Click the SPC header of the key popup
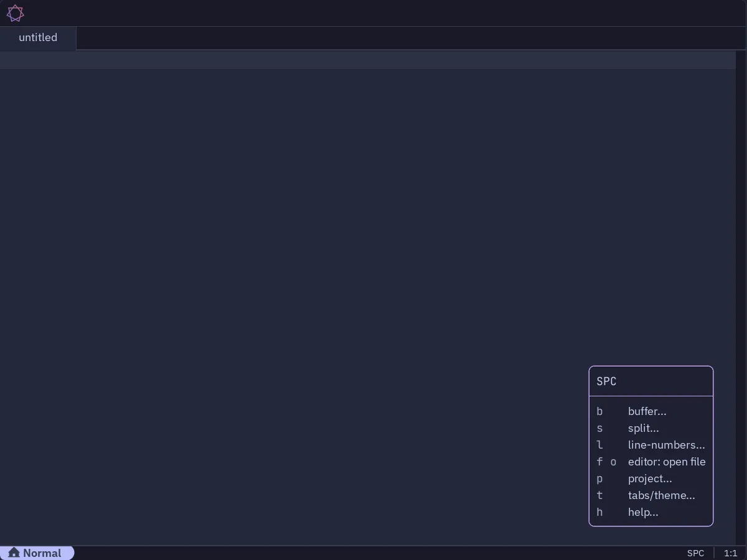Viewport: 747px width, 560px height. [x=606, y=381]
